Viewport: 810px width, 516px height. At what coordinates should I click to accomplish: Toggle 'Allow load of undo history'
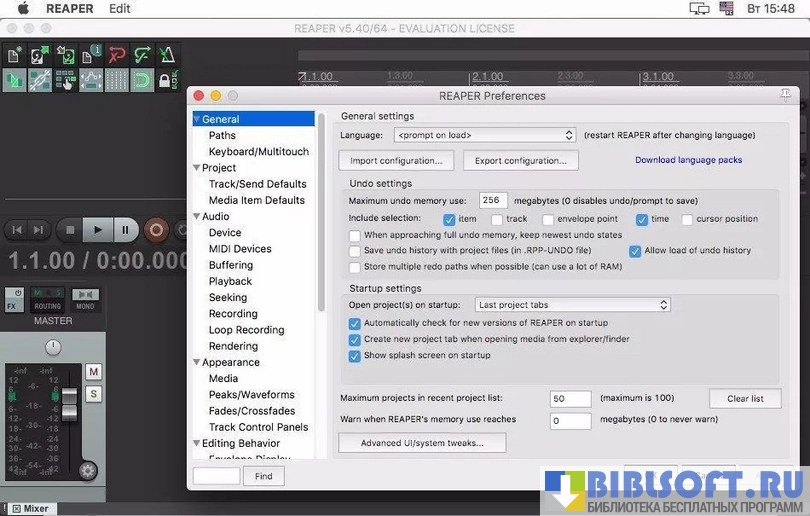tap(635, 251)
